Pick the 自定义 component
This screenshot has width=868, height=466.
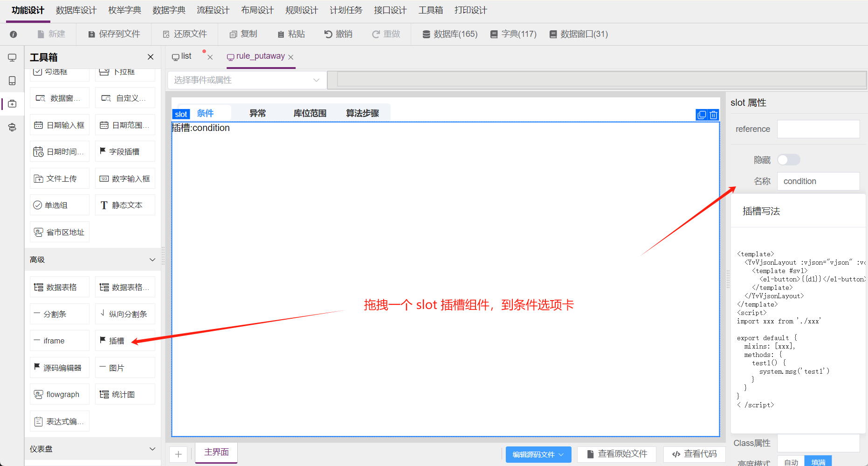(125, 98)
